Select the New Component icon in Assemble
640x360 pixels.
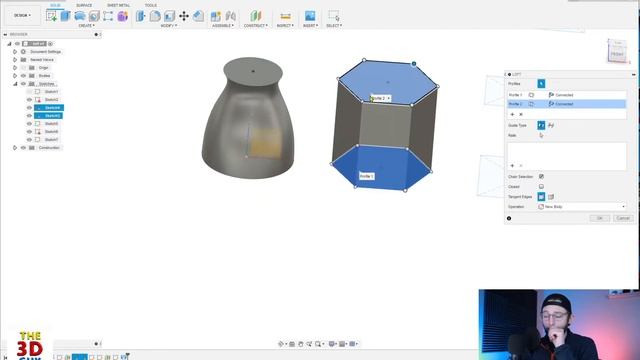216,16
